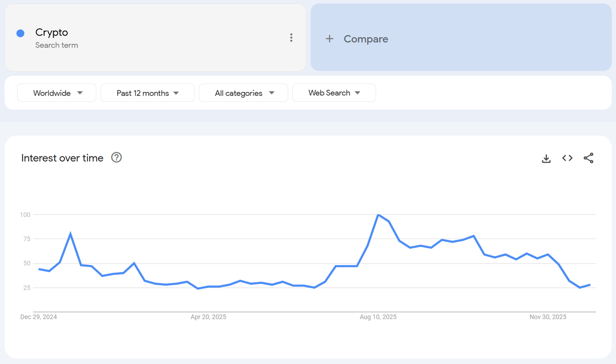
Task: Open the Past 12 months time range dropdown
Action: click(147, 93)
